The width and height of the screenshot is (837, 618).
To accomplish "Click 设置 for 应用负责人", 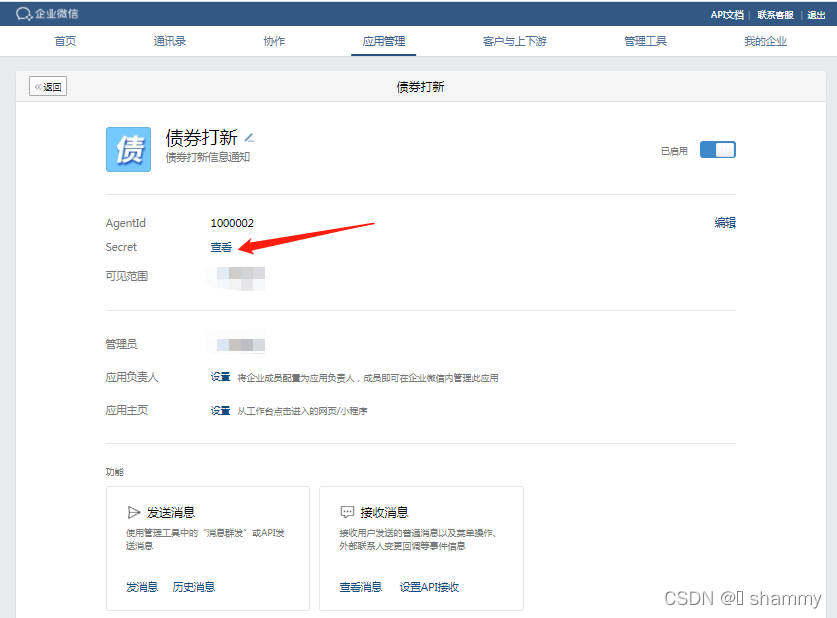I will 220,377.
